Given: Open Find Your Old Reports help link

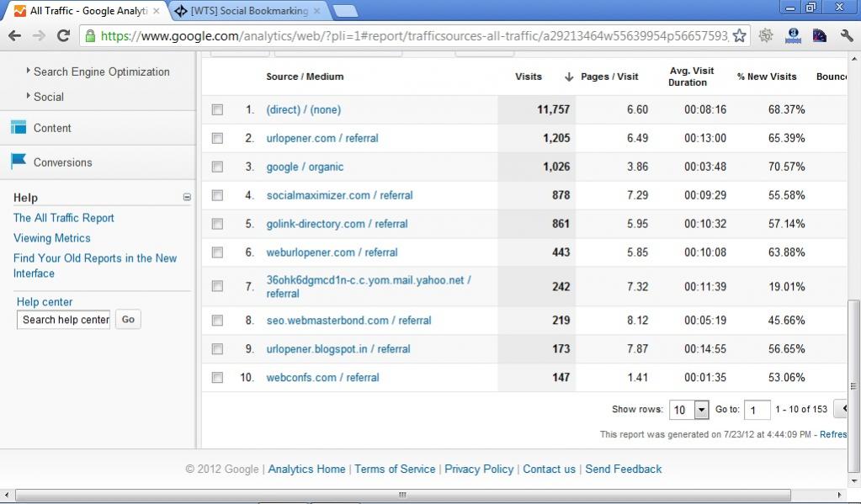Looking at the screenshot, I should point(95,266).
